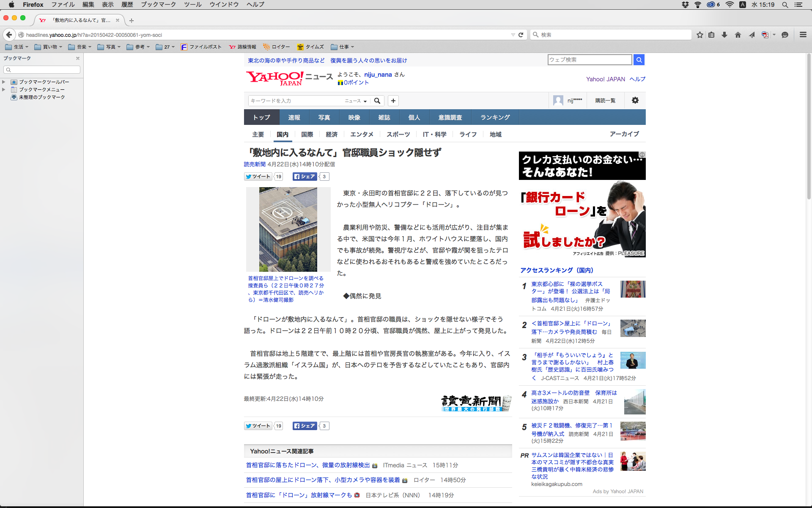Select the スポーツ news category

pyautogui.click(x=398, y=134)
